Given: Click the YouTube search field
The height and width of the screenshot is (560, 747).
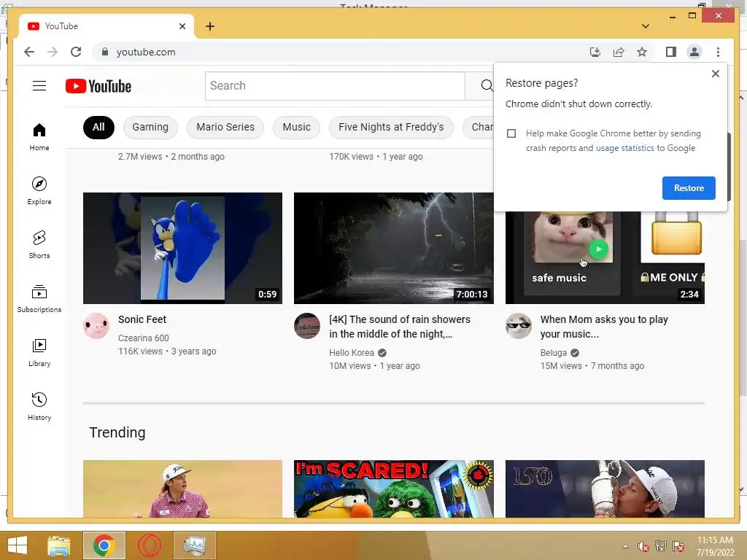Looking at the screenshot, I should pyautogui.click(x=335, y=86).
